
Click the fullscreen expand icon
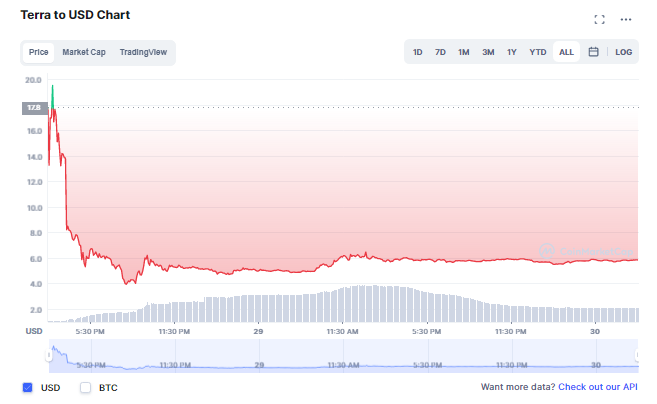pos(599,19)
